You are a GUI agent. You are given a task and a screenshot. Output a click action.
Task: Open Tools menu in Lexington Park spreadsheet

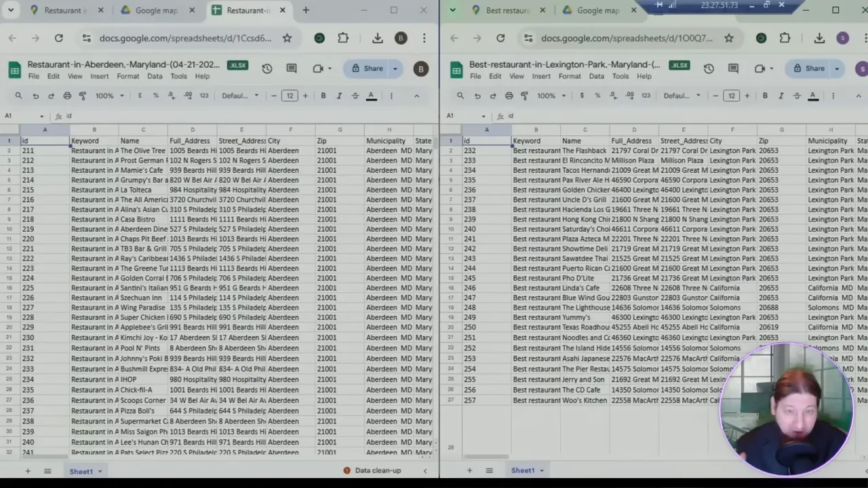click(620, 77)
